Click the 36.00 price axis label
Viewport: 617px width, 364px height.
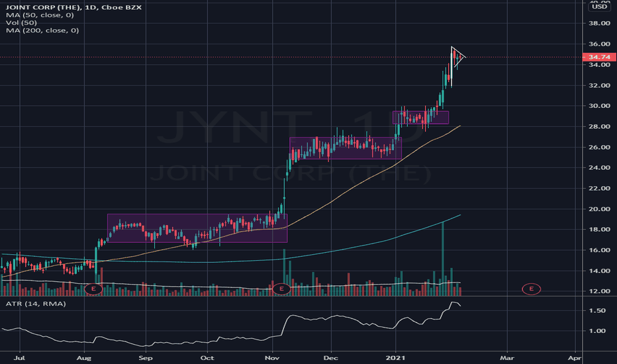[599, 44]
